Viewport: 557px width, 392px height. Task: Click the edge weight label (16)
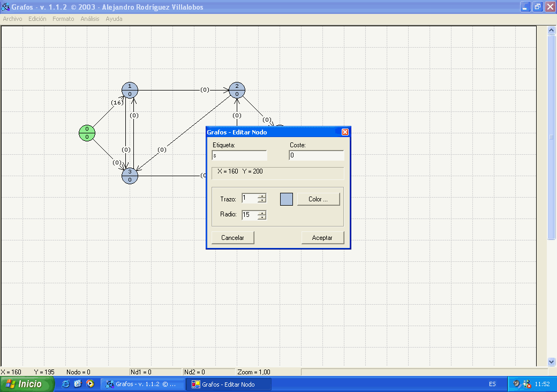[117, 102]
